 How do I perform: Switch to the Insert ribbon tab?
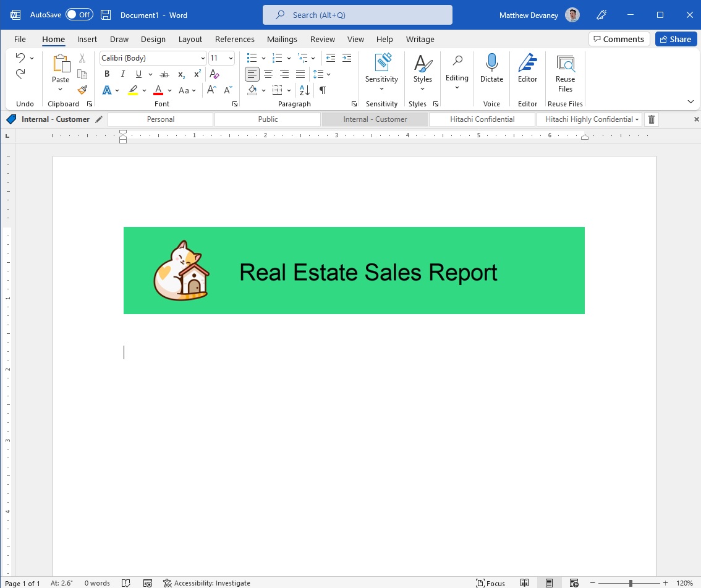coord(87,39)
